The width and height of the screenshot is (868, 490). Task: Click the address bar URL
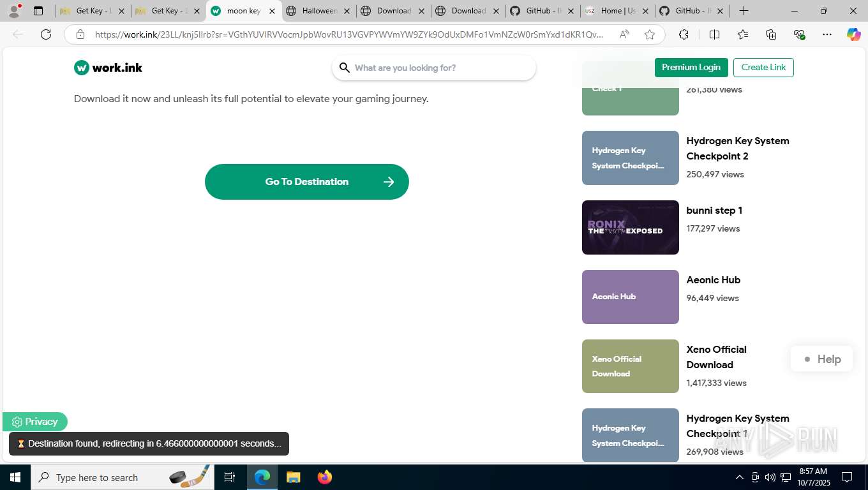(x=348, y=34)
